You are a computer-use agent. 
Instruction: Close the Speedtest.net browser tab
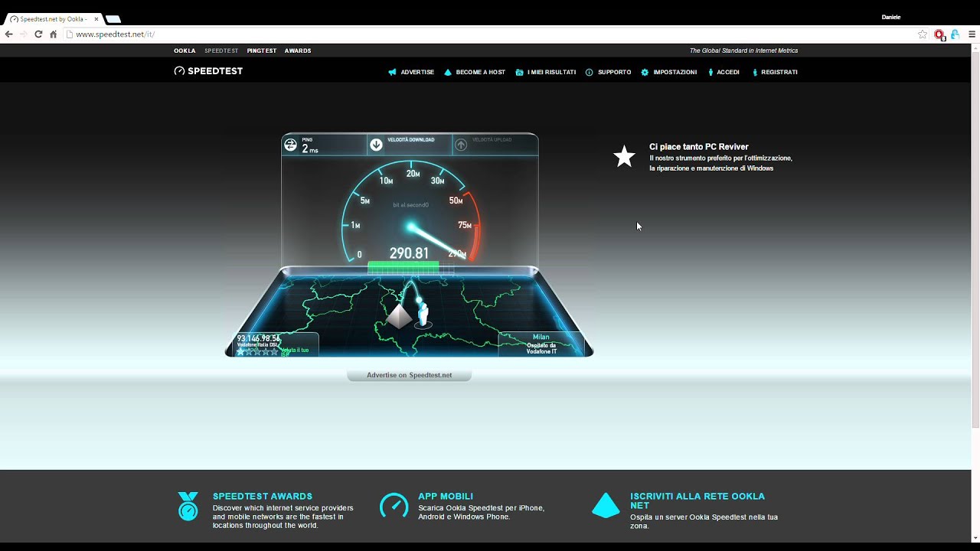pos(96,19)
